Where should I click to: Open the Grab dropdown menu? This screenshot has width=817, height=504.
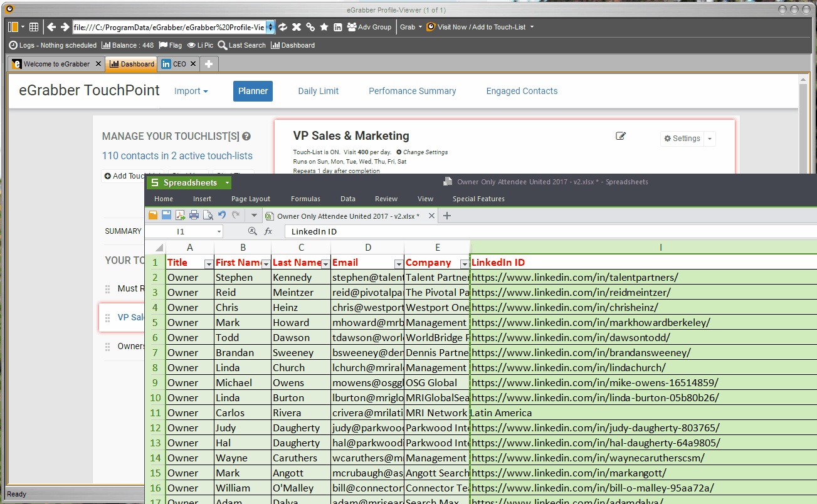411,27
